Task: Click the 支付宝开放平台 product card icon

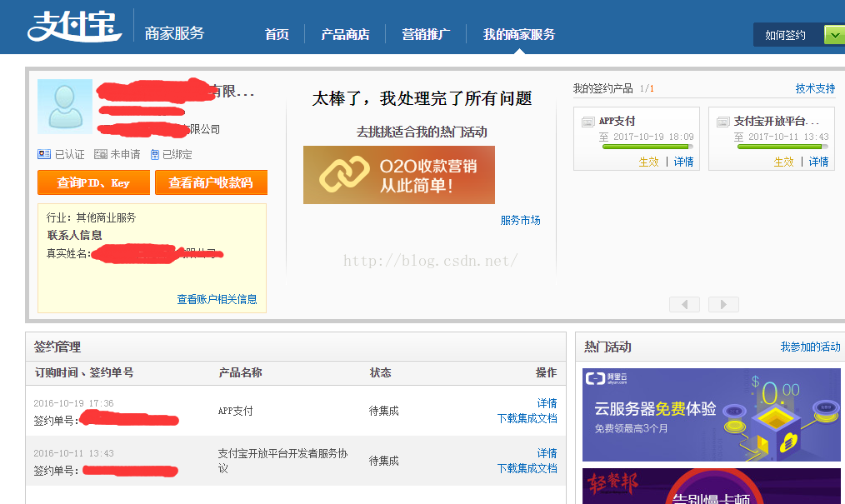Action: pyautogui.click(x=722, y=122)
